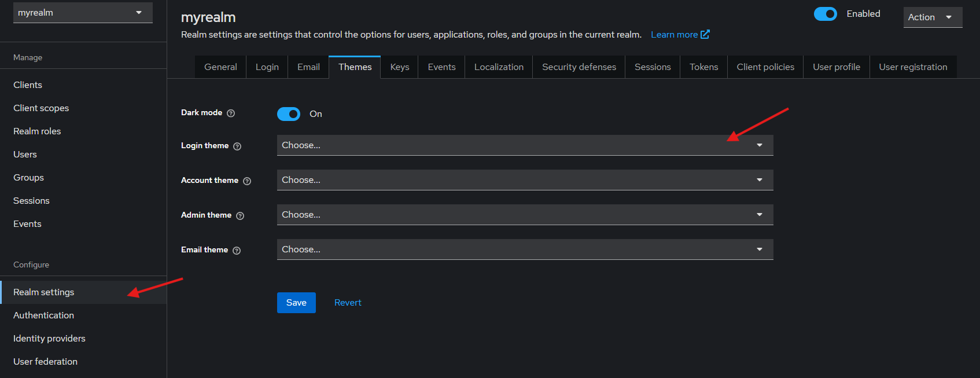Screen dimensions: 980x378
Task: Open the Learn more link
Action: [680, 35]
